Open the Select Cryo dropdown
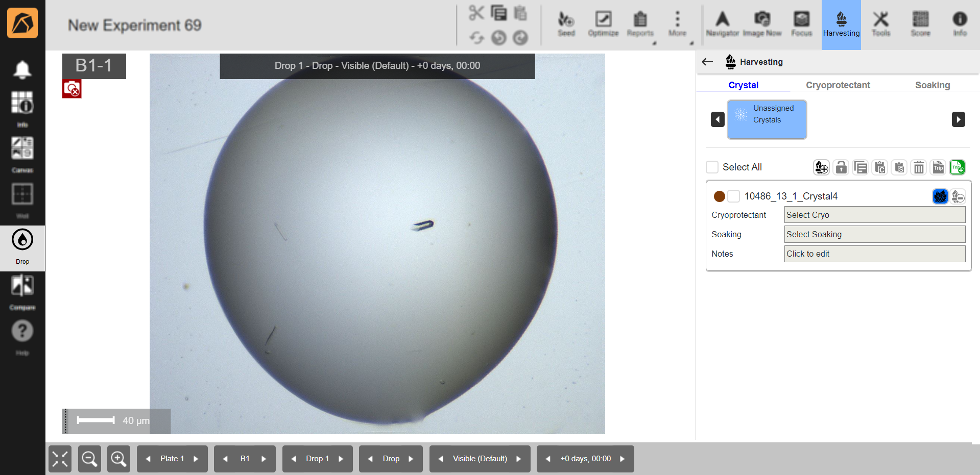 click(x=874, y=215)
